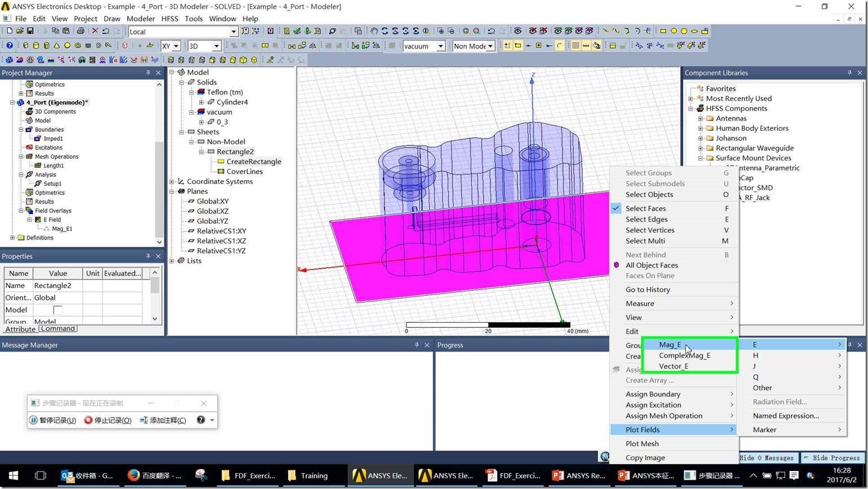Open the Non Model dropdown
The width and height of the screenshot is (868, 489).
click(490, 46)
